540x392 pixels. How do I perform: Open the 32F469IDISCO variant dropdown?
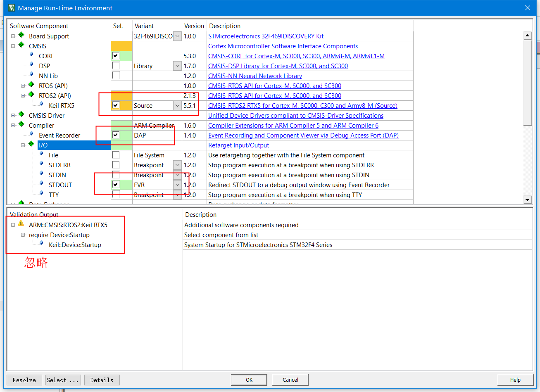coord(177,36)
